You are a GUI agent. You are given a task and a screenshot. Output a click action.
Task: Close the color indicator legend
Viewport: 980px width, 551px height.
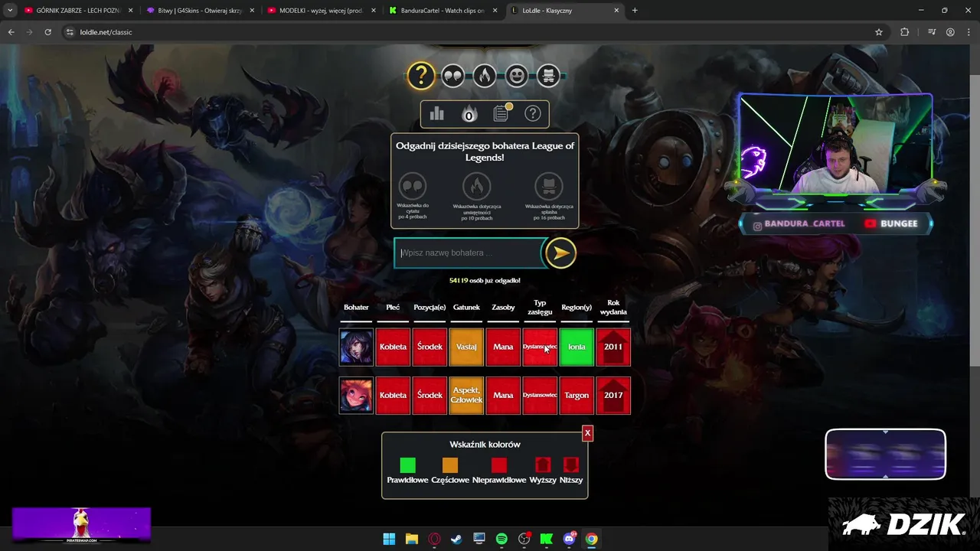587,433
